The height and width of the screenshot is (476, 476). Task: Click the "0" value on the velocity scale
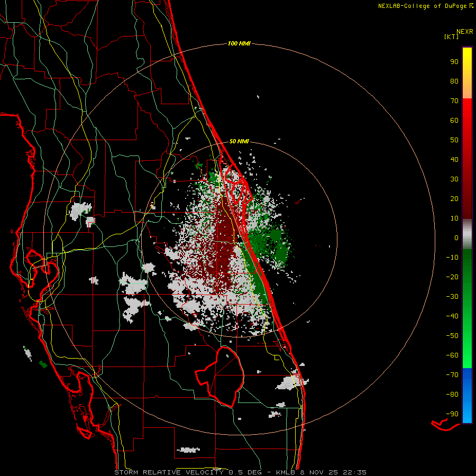(456, 238)
